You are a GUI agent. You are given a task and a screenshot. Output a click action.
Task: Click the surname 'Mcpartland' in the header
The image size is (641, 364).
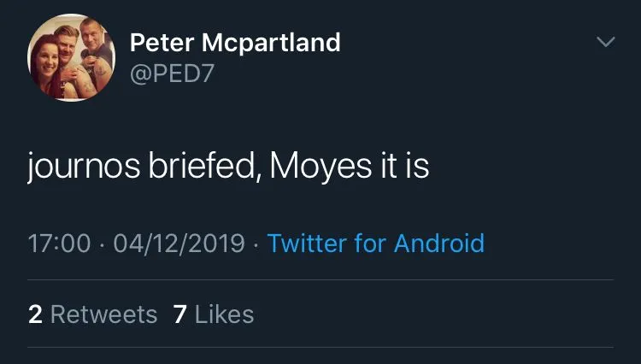272,42
